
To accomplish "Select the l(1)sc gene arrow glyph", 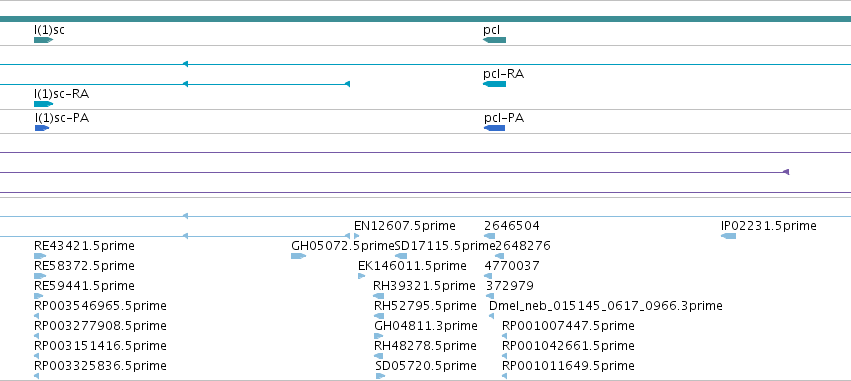I will pos(43,40).
